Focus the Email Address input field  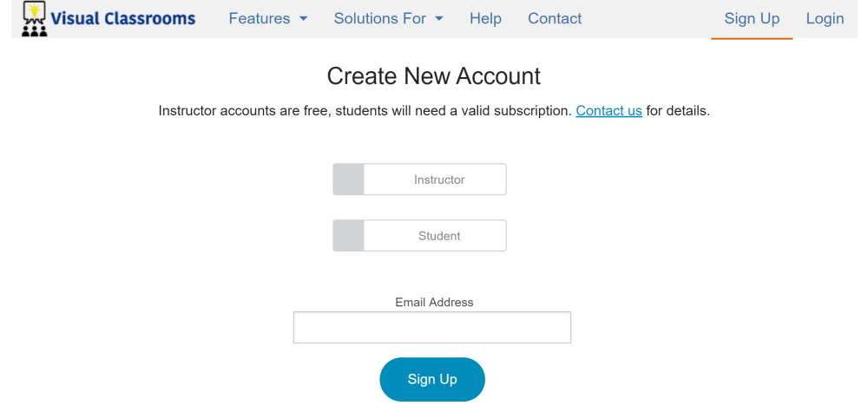[x=431, y=328]
